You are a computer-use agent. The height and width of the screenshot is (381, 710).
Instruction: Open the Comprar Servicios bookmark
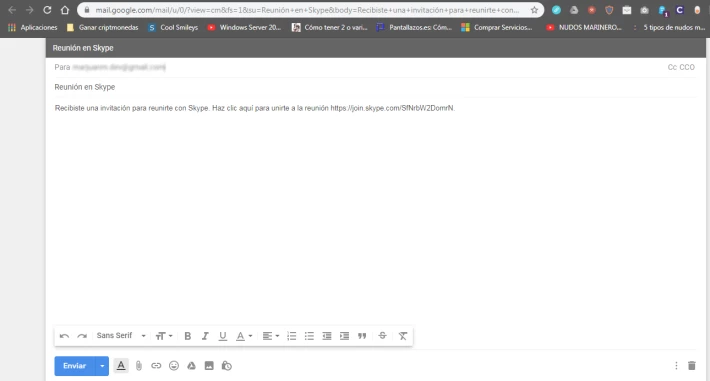(x=497, y=28)
